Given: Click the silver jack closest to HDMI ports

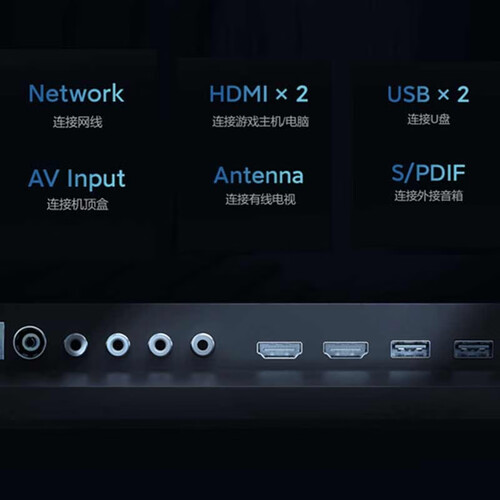Looking at the screenshot, I should click(202, 344).
